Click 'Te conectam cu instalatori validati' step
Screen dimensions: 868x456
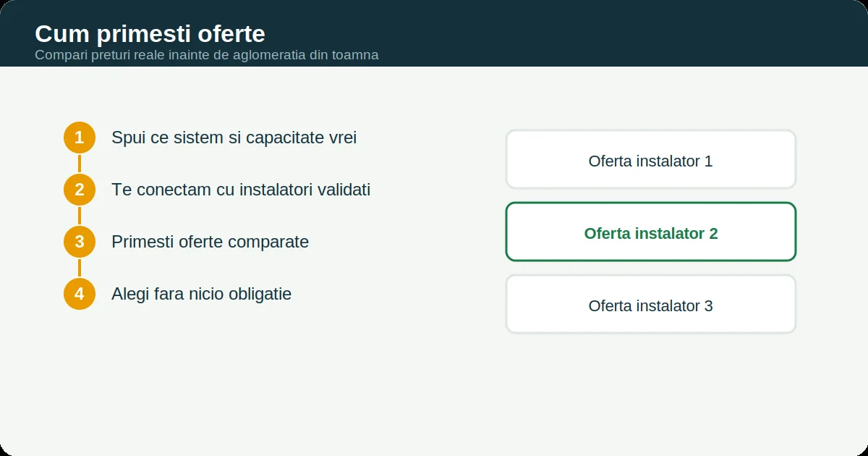click(x=241, y=190)
